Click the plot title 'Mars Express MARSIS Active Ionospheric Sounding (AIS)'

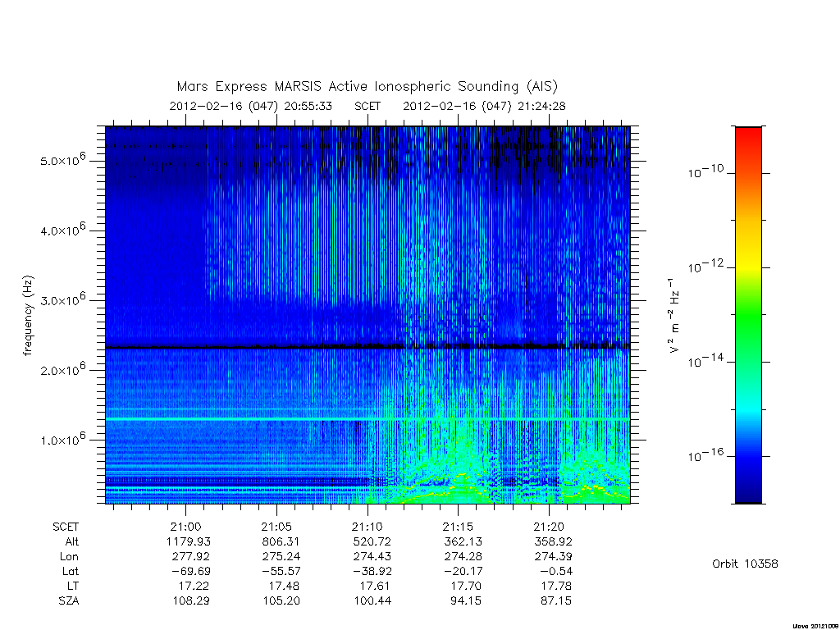pyautogui.click(x=367, y=86)
